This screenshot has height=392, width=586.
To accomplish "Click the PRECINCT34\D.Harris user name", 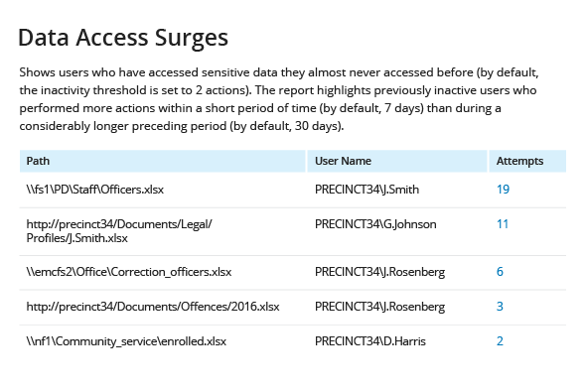I will point(370,340).
